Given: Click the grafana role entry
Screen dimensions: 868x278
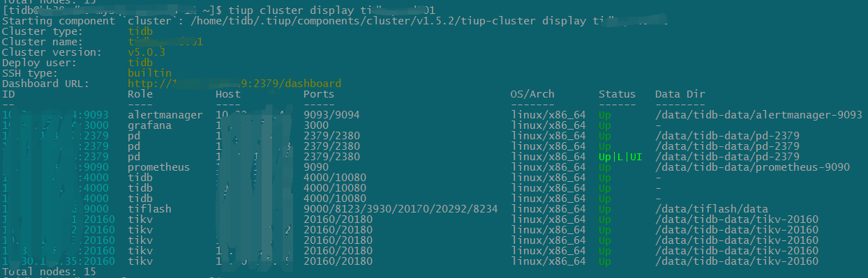Looking at the screenshot, I should pyautogui.click(x=147, y=125).
